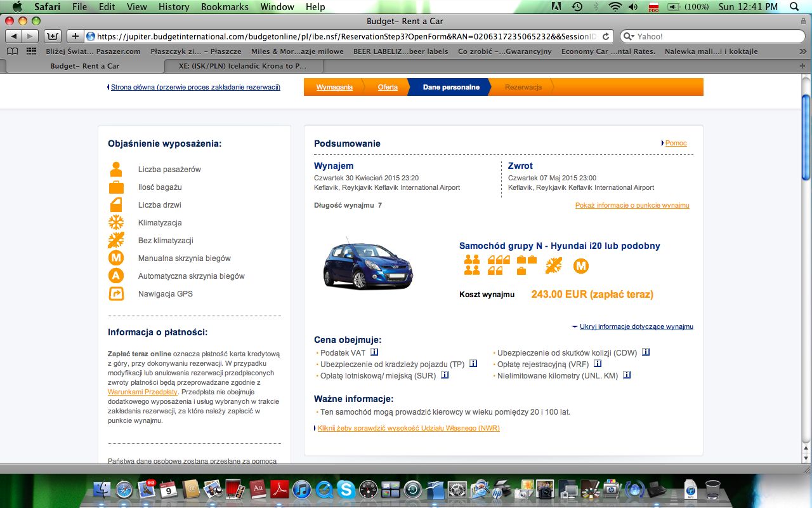Click the Strona główna link

pyautogui.click(x=195, y=87)
